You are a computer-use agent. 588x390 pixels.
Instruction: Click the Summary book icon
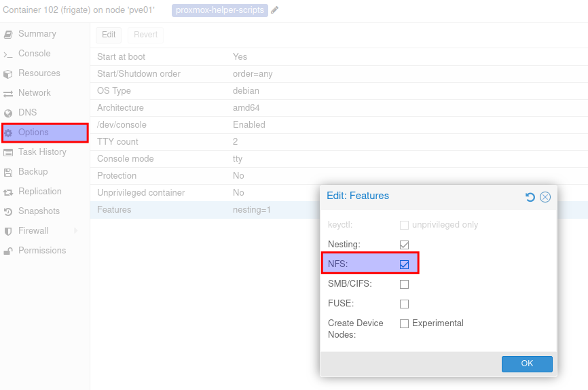8,34
